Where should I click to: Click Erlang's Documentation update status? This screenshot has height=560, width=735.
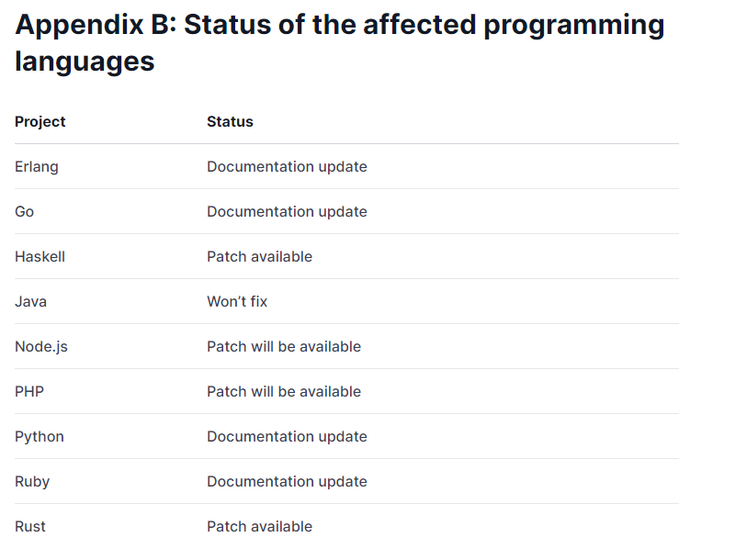click(287, 166)
